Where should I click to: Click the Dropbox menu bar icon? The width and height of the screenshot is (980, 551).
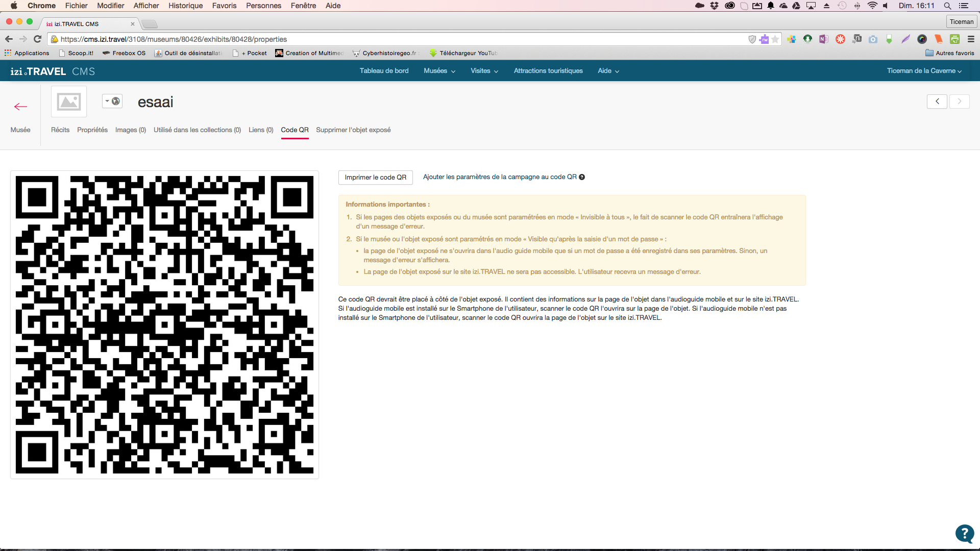click(x=714, y=6)
